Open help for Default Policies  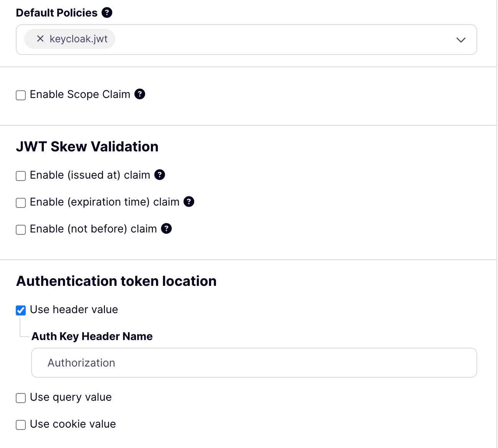(107, 12)
